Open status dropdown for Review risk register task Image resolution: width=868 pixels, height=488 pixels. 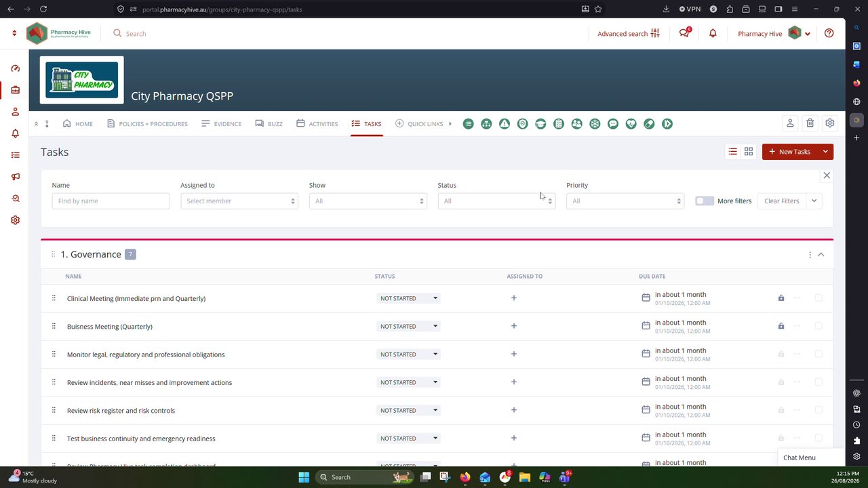408,410
